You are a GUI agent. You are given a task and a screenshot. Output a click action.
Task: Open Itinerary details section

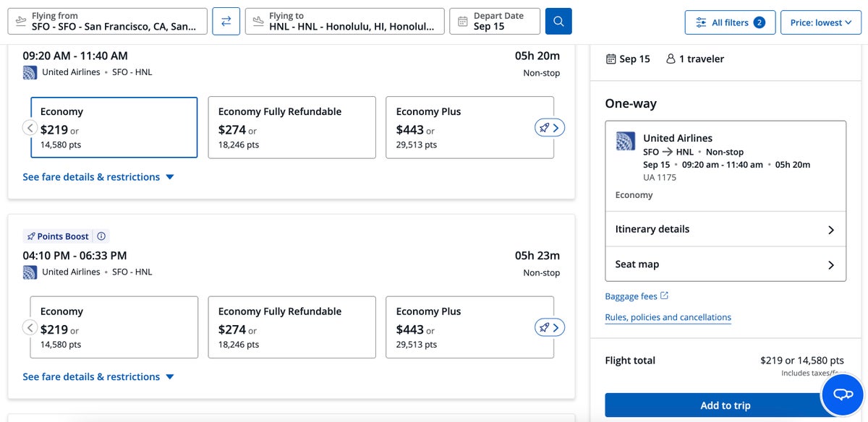[726, 229]
